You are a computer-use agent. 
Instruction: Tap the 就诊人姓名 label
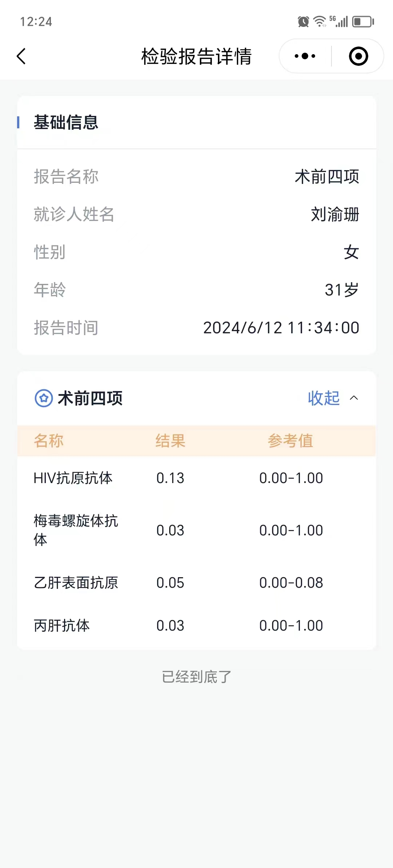74,214
